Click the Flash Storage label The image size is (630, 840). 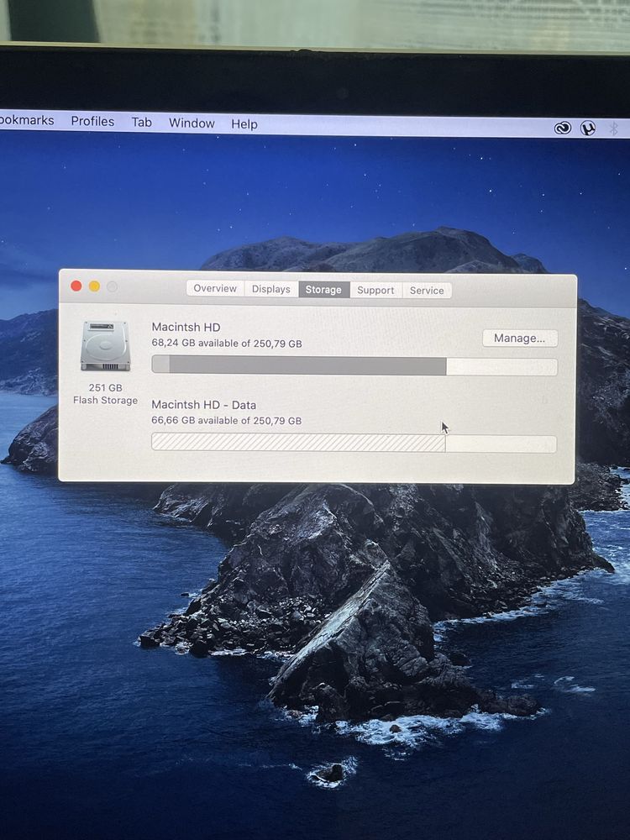[x=106, y=400]
